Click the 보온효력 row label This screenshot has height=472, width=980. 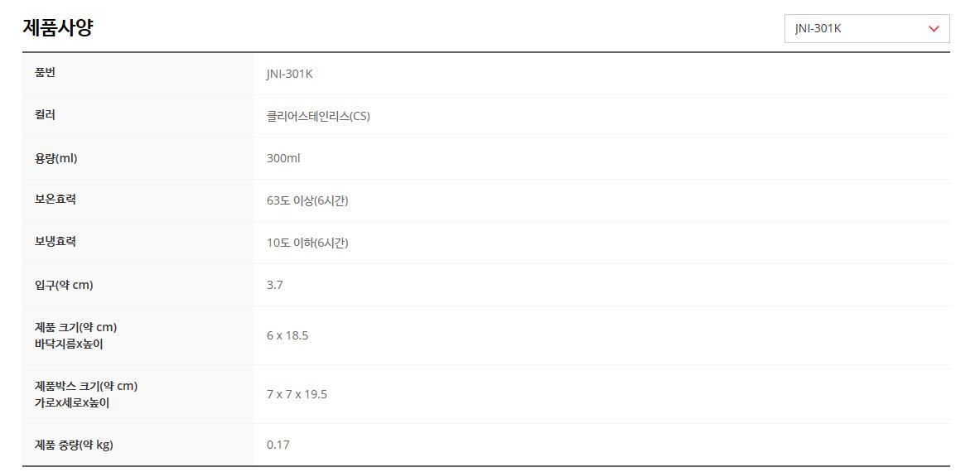pyautogui.click(x=56, y=200)
